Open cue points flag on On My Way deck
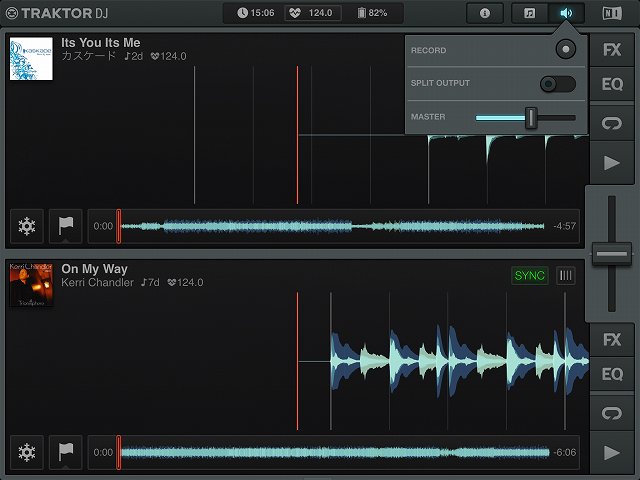Viewport: 640px width, 480px height. [x=66, y=452]
